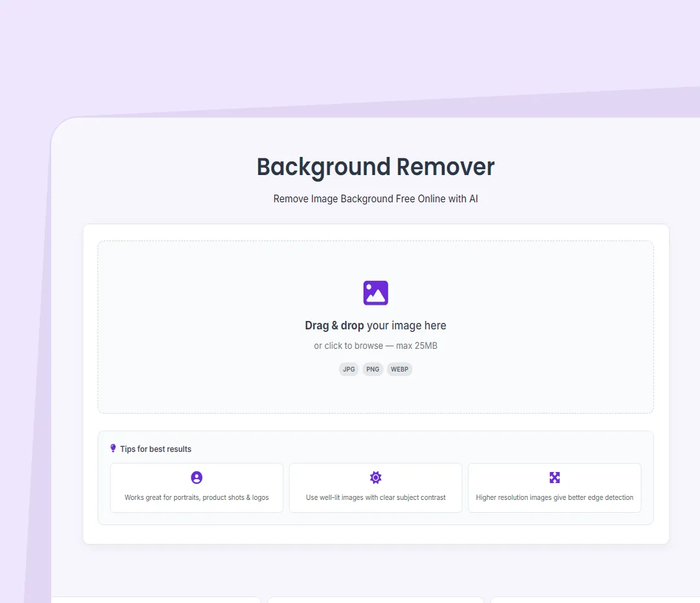Select the JPG format badge
This screenshot has width=700, height=603.
pos(349,369)
